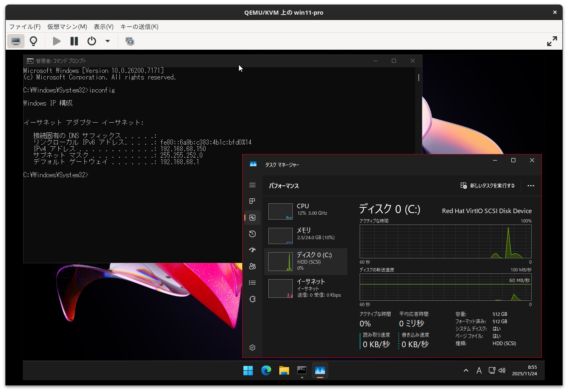The width and height of the screenshot is (568, 392).
Task: Open the Processes section in Task Manager
Action: (252, 201)
